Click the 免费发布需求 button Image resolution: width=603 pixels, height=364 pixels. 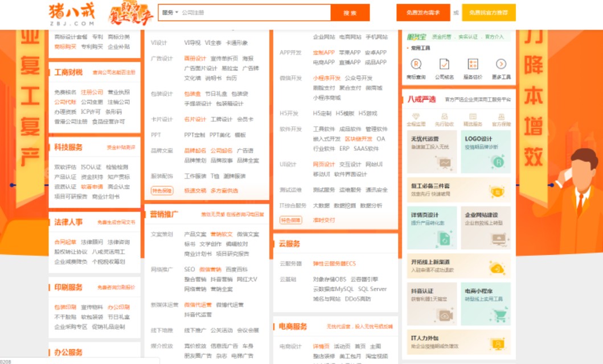click(423, 13)
